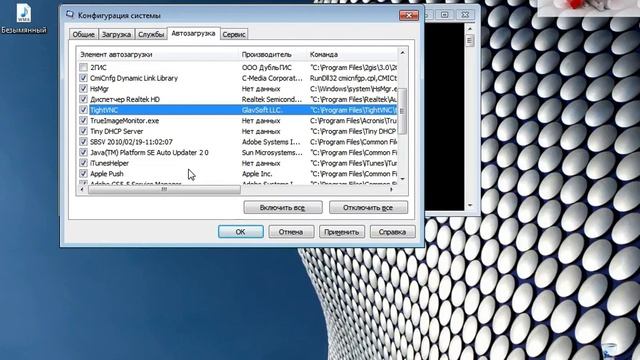Enable the 2ГИС startup item checkbox
Image resolution: width=640 pixels, height=360 pixels.
(x=83, y=67)
